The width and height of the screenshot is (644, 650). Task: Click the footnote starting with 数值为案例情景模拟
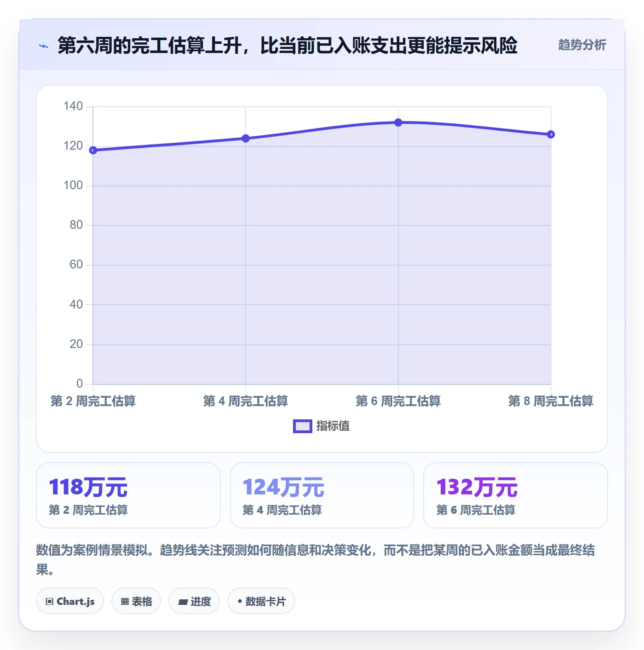click(316, 560)
